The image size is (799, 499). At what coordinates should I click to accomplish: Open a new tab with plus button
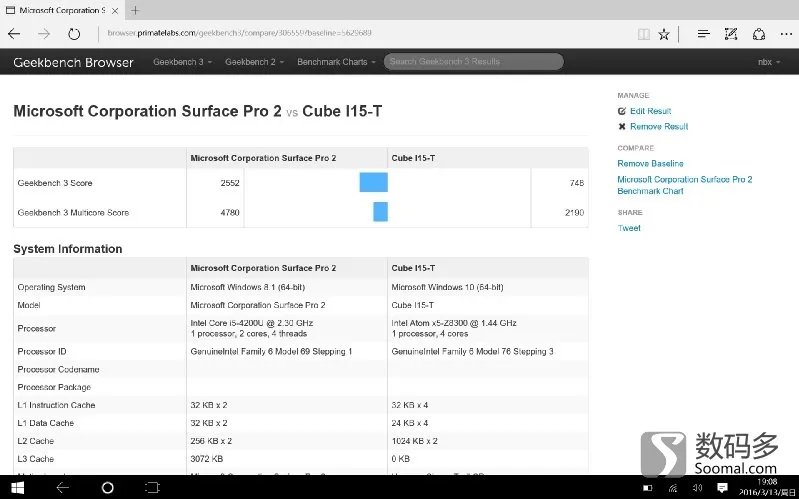135,10
